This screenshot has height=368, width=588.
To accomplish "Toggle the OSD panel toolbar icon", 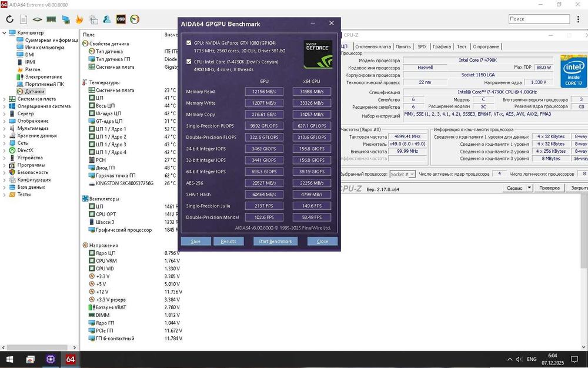I will point(121,19).
